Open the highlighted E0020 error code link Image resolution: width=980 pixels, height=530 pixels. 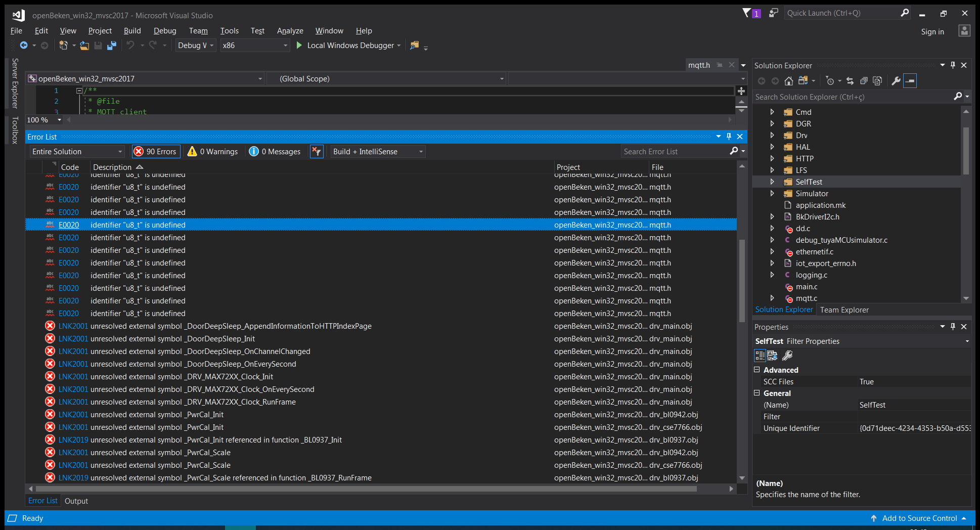coord(69,225)
